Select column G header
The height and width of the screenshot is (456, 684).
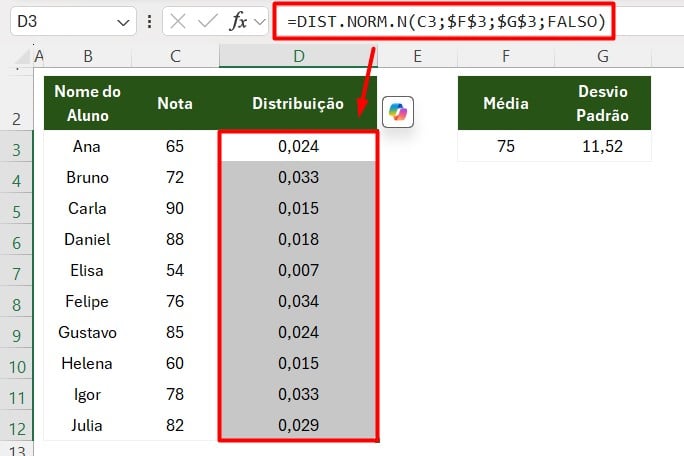pyautogui.click(x=602, y=56)
